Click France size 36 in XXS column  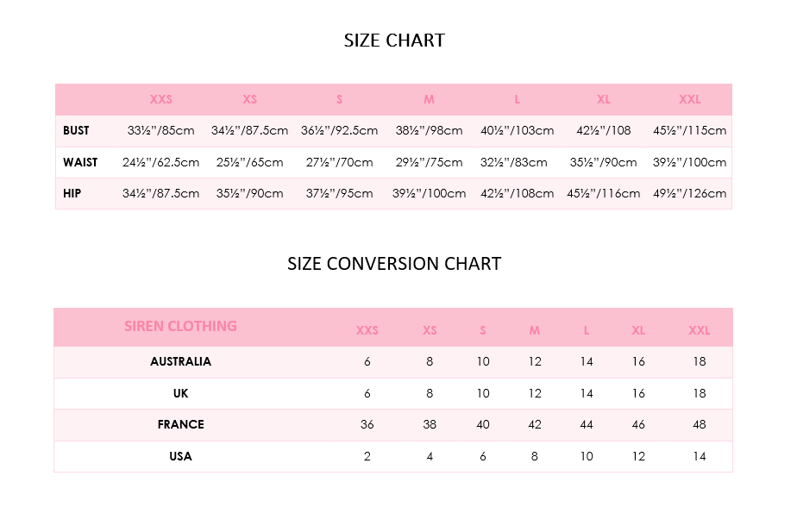(x=367, y=424)
